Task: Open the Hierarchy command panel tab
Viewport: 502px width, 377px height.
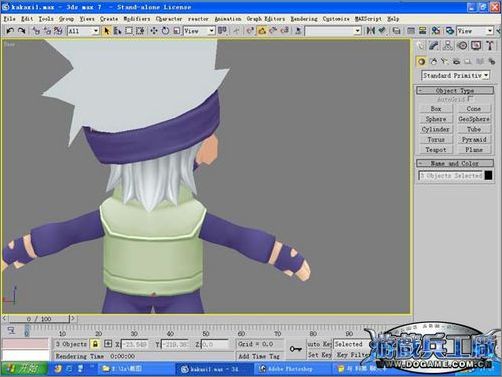Action: (x=448, y=46)
